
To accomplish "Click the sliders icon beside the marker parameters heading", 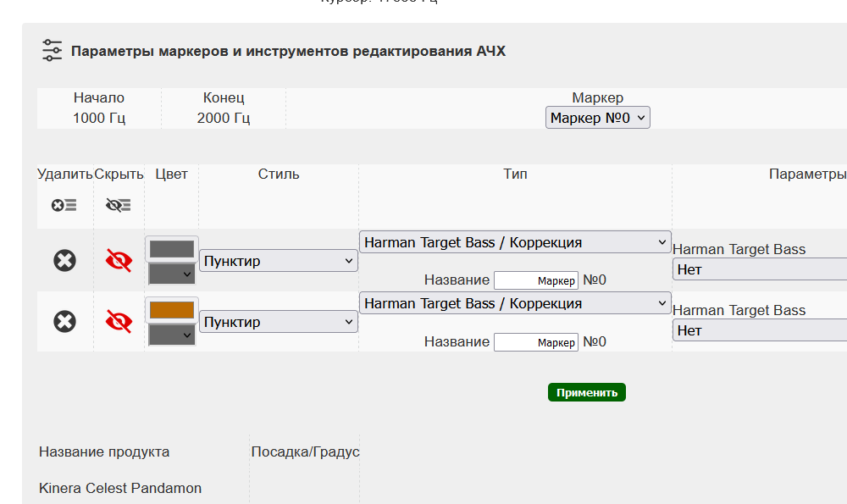I will pyautogui.click(x=53, y=51).
